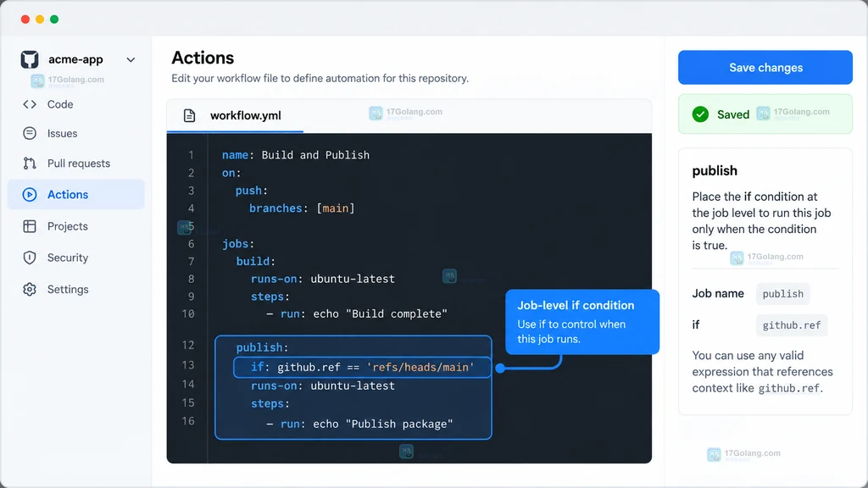Click the green Saved checkmark icon
The width and height of the screenshot is (868, 488).
[700, 114]
